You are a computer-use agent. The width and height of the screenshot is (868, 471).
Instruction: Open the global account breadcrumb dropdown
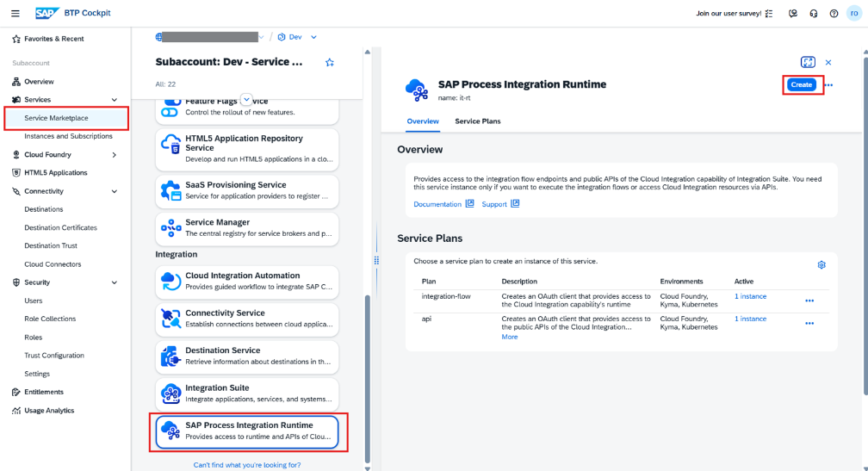tap(261, 37)
